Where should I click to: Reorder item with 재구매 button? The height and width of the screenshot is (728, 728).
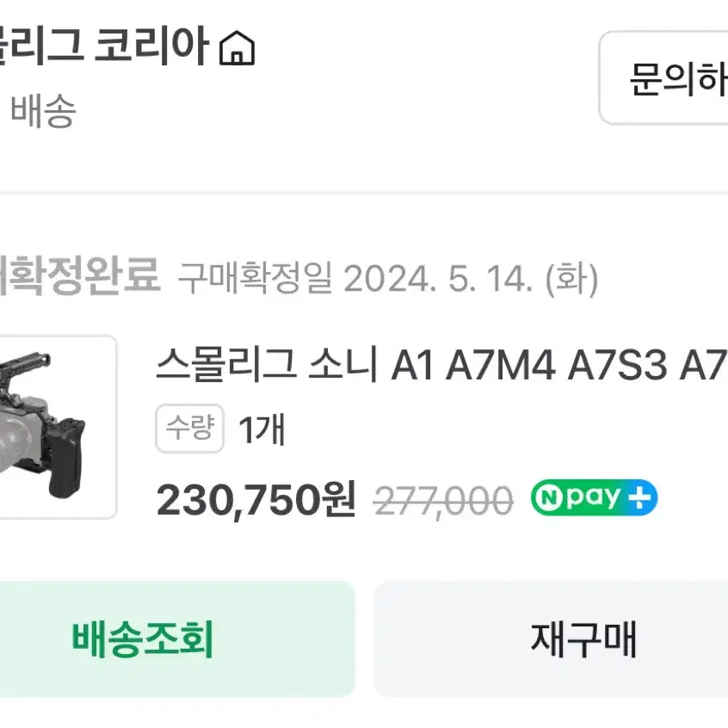coord(551,639)
